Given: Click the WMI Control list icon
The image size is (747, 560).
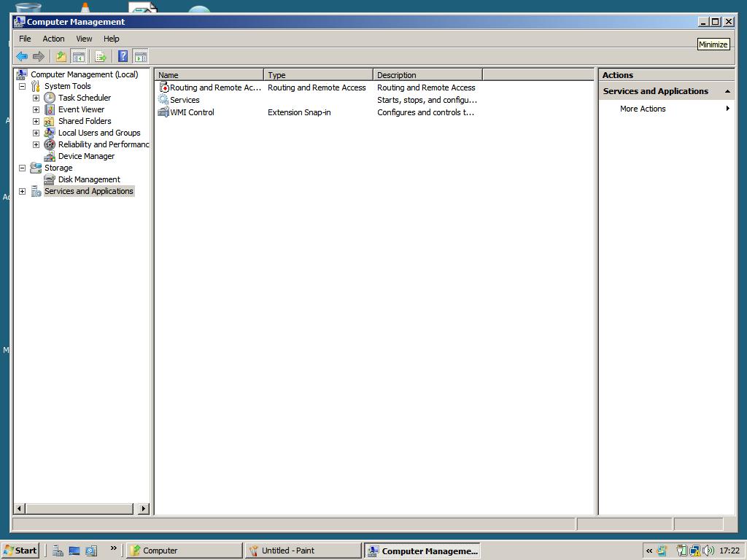Looking at the screenshot, I should click(163, 112).
